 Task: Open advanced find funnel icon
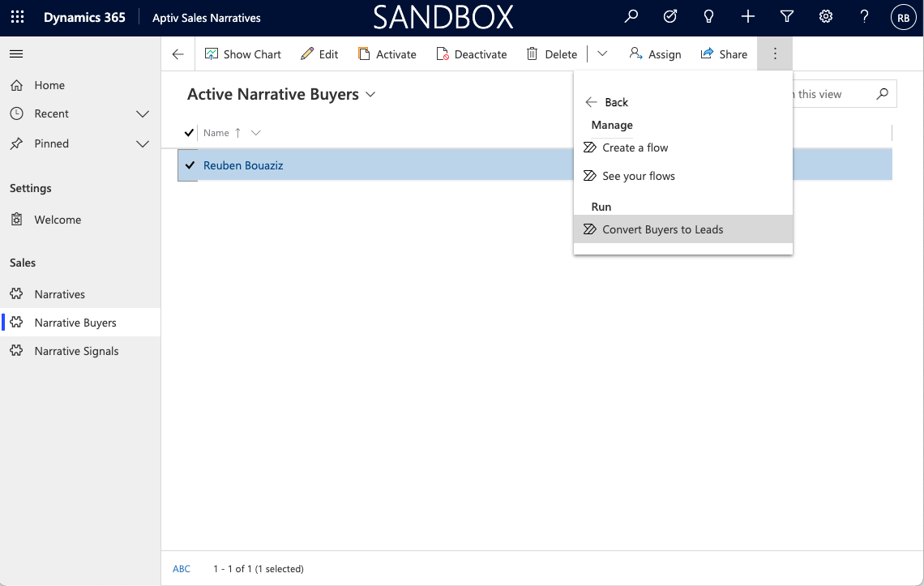pos(787,16)
